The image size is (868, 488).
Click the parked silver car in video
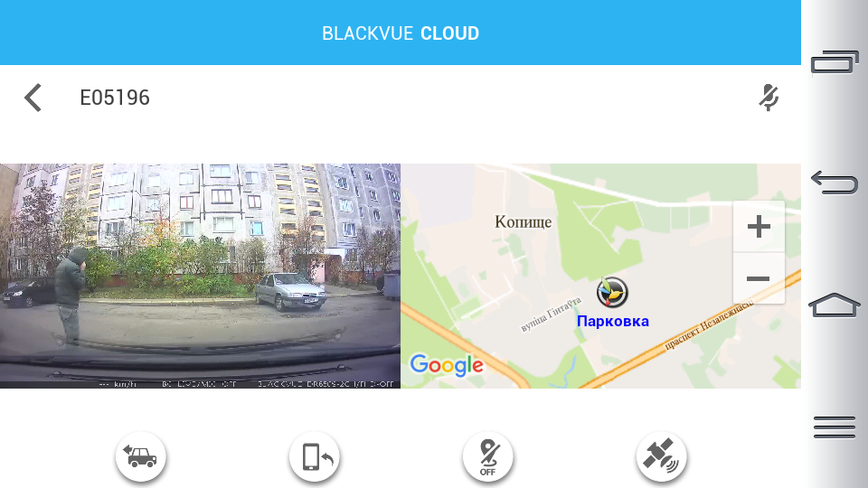(290, 292)
